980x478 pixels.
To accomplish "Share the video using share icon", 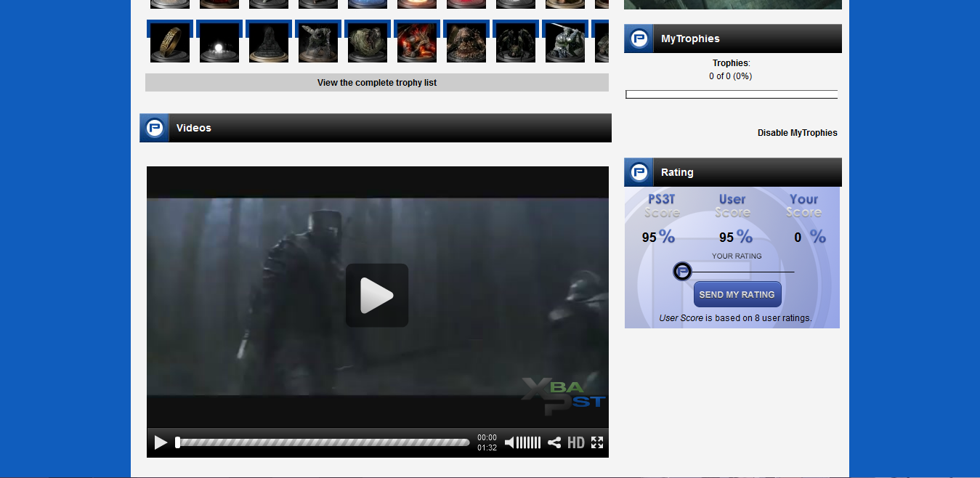I will pos(554,442).
